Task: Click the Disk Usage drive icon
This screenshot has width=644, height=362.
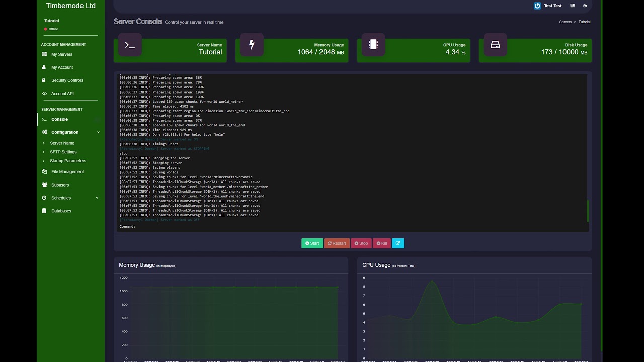Action: [495, 45]
